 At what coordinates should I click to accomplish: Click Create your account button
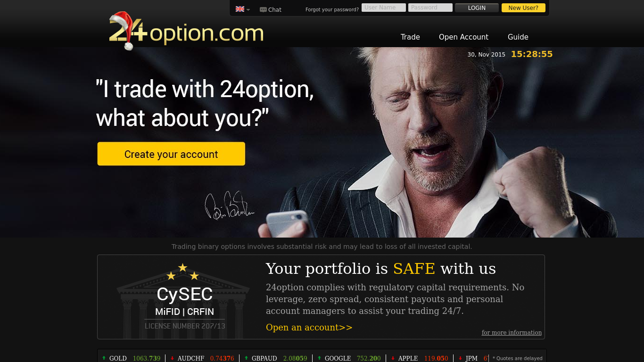coord(171,154)
